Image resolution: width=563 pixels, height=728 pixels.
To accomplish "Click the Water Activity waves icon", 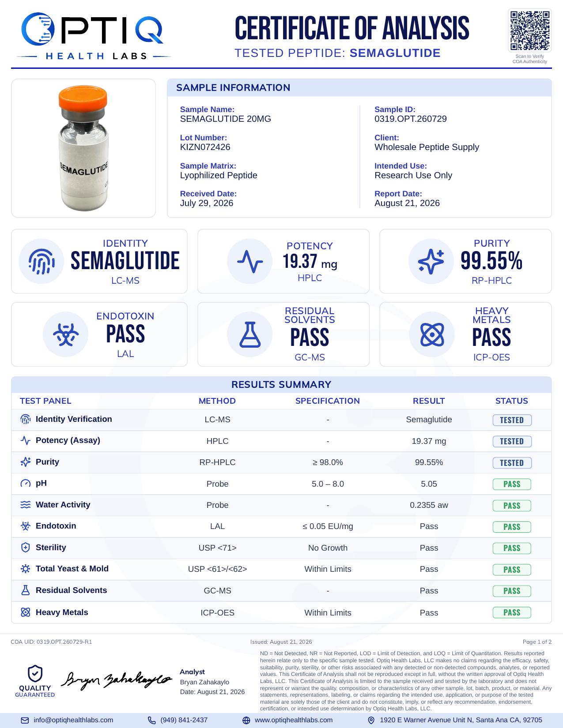I will tap(26, 505).
